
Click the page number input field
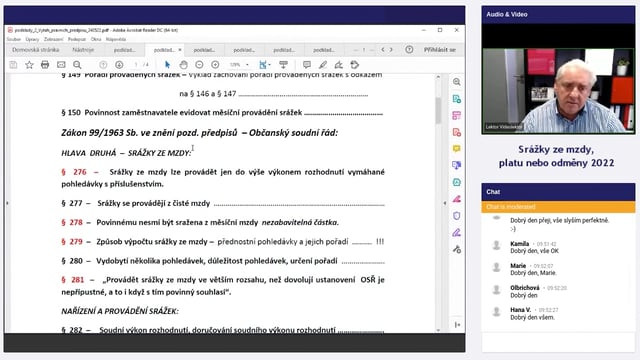[x=136, y=65]
